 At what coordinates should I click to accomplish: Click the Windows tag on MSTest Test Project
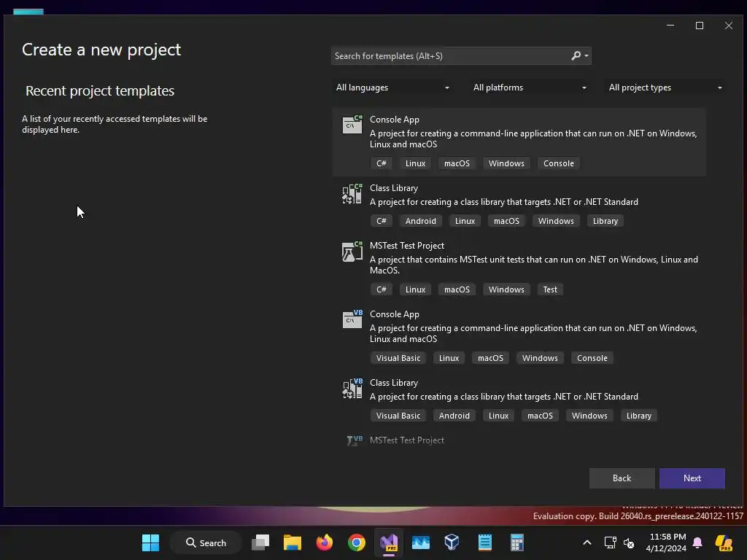point(506,289)
